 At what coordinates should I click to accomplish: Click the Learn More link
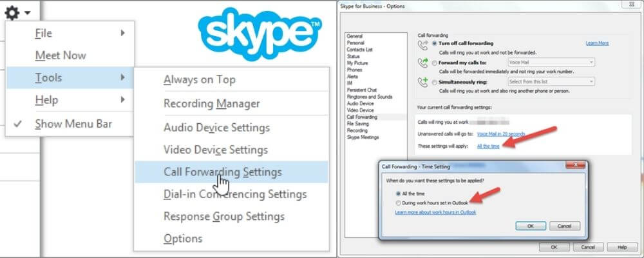pyautogui.click(x=597, y=43)
